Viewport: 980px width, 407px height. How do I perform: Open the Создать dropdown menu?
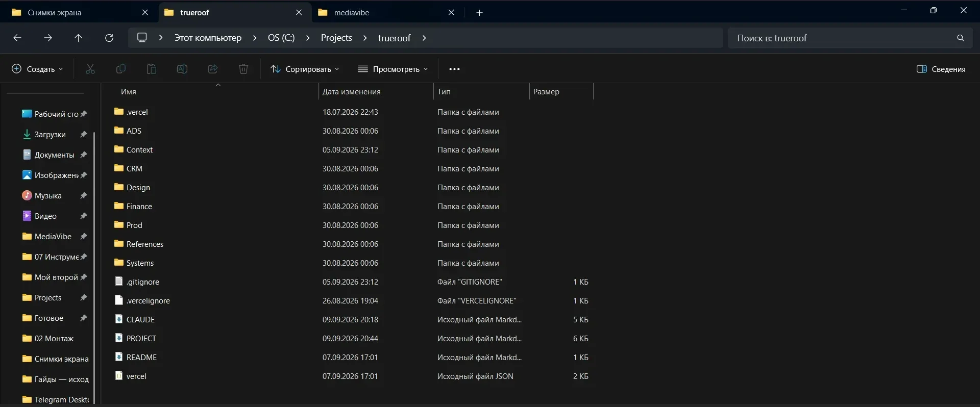point(38,69)
